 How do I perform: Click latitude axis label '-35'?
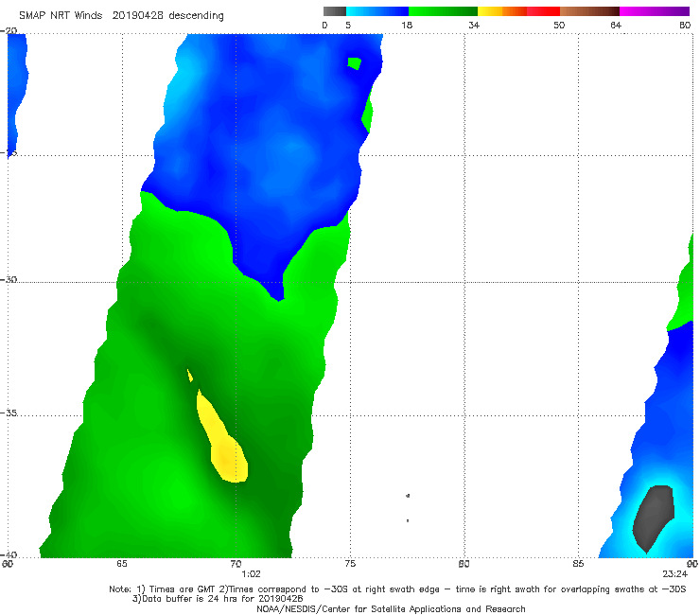click(x=9, y=413)
